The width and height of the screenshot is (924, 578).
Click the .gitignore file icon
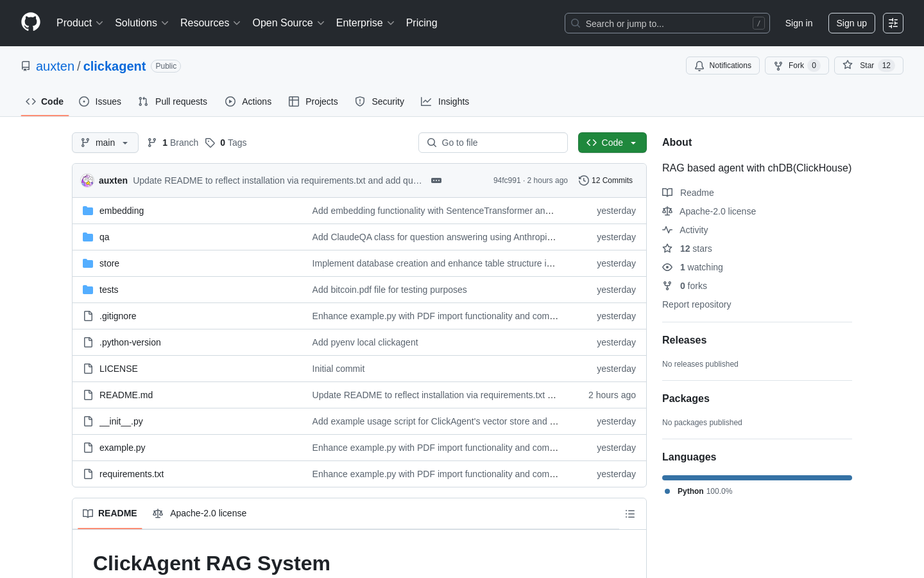point(88,316)
